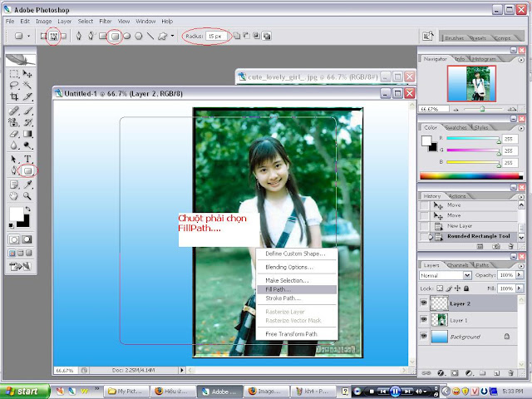Enable Paths mode in options bar
The image size is (532, 399).
53,36
